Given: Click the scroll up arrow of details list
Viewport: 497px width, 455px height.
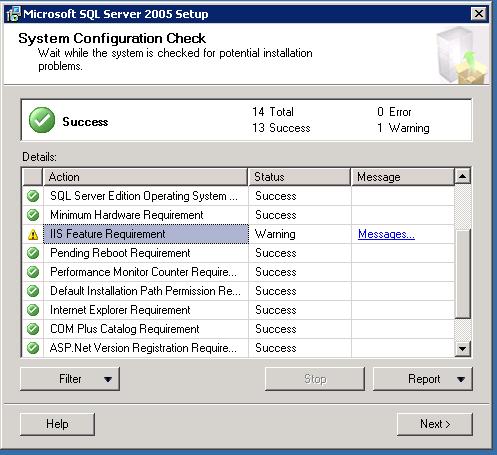Looking at the screenshot, I should click(463, 176).
